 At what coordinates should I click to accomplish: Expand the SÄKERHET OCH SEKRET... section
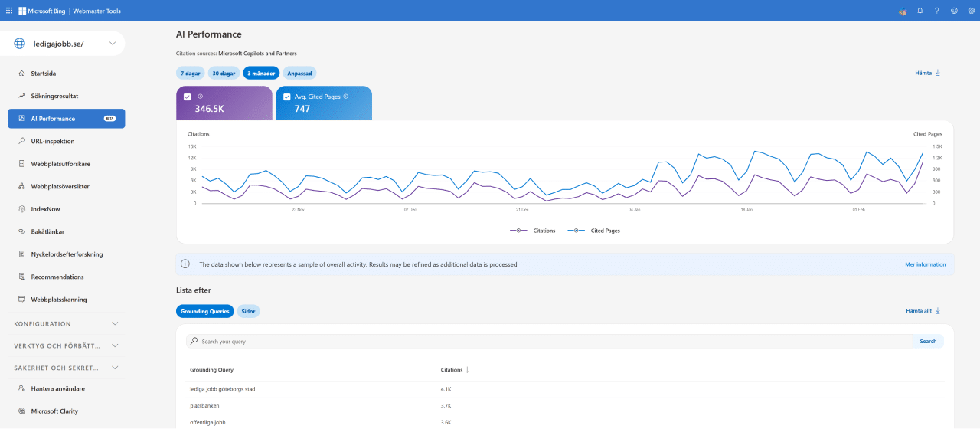click(66, 368)
